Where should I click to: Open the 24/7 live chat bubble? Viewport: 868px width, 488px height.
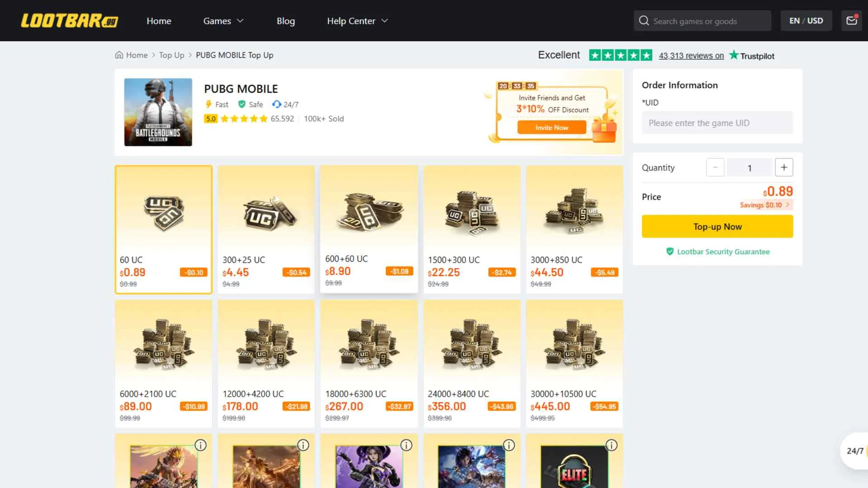tap(854, 450)
